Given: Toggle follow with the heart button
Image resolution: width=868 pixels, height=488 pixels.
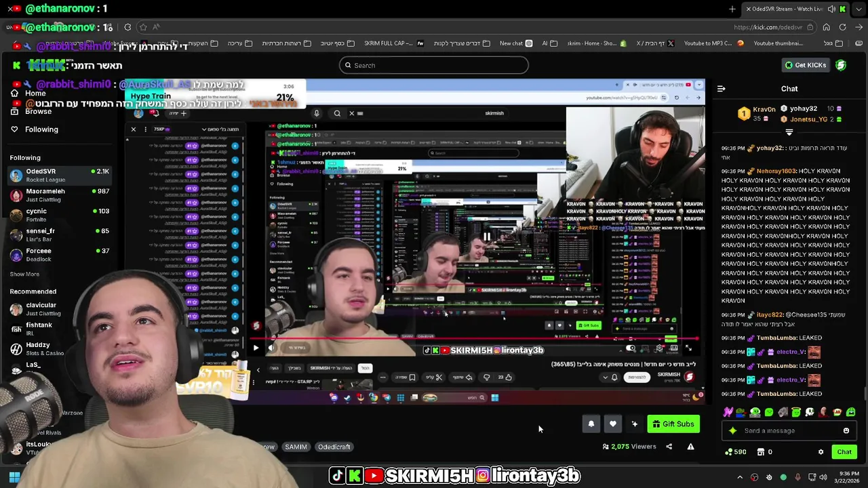Looking at the screenshot, I should [613, 424].
